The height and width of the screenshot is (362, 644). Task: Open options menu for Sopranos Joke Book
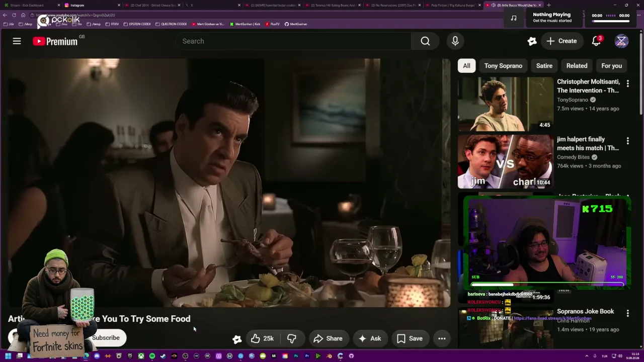(x=627, y=313)
